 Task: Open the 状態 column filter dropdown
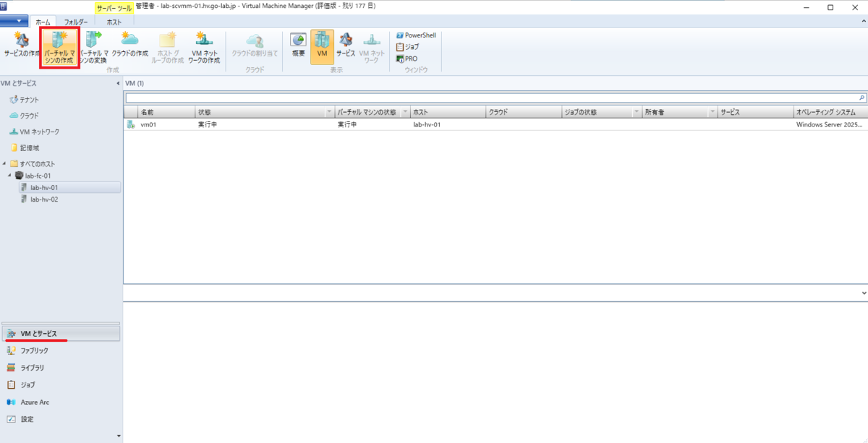click(x=330, y=113)
